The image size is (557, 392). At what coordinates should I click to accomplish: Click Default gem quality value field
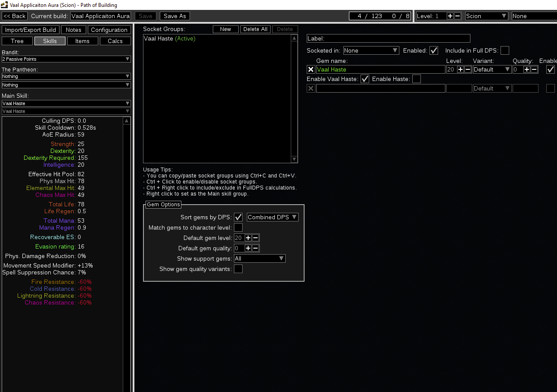[239, 248]
